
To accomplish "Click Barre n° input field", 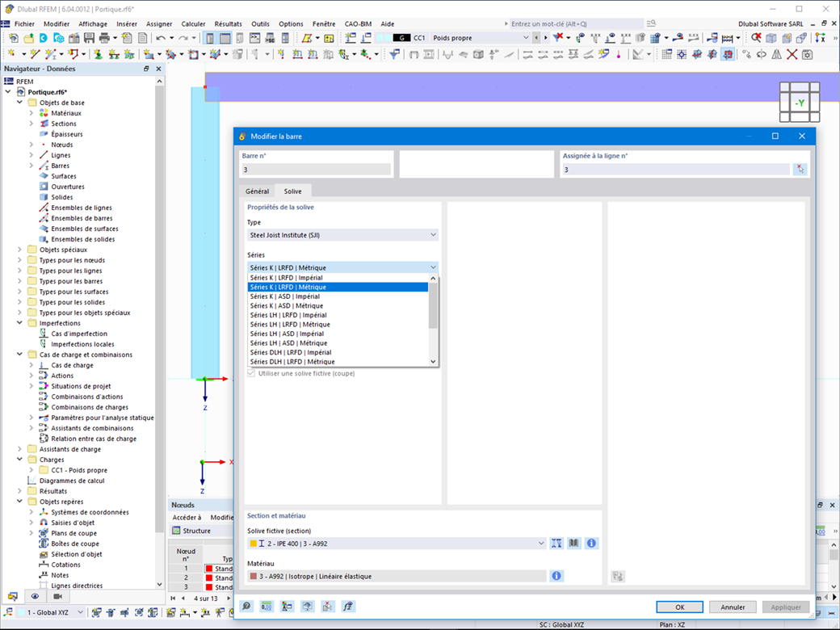I will [316, 170].
